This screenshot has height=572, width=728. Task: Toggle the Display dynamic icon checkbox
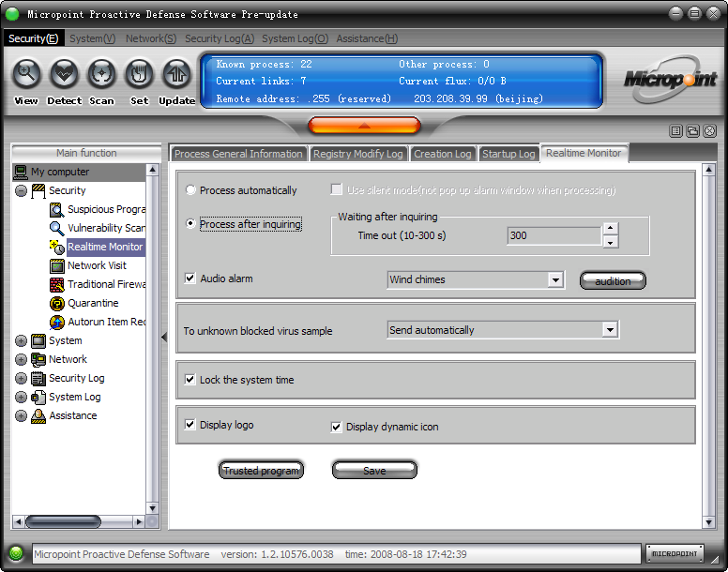click(337, 428)
